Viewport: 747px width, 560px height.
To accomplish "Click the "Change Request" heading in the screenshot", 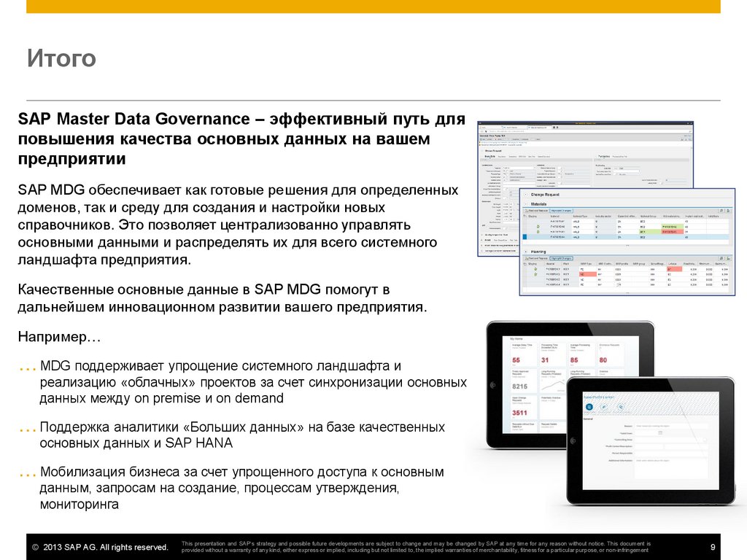I will tap(545, 195).
